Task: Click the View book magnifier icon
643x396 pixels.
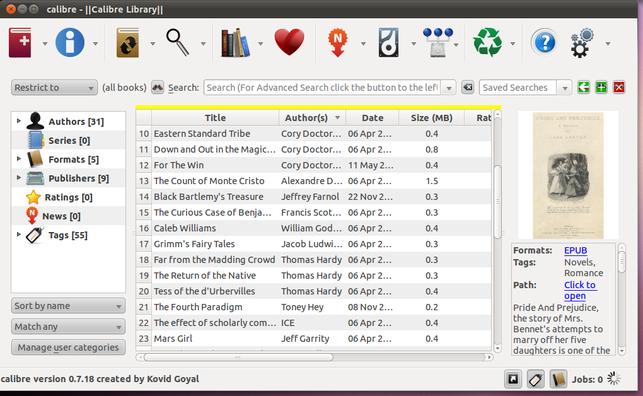Action: click(178, 42)
